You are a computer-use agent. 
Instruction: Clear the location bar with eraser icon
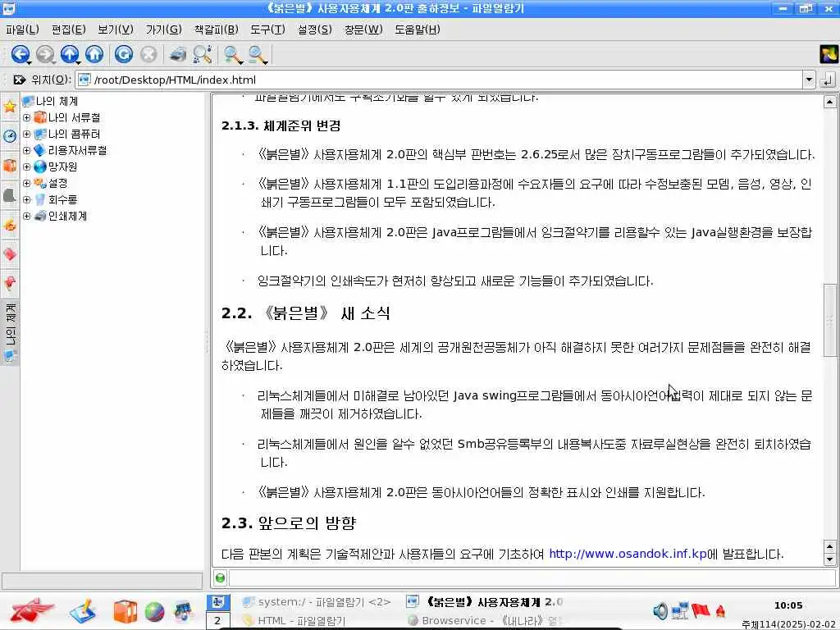20,80
